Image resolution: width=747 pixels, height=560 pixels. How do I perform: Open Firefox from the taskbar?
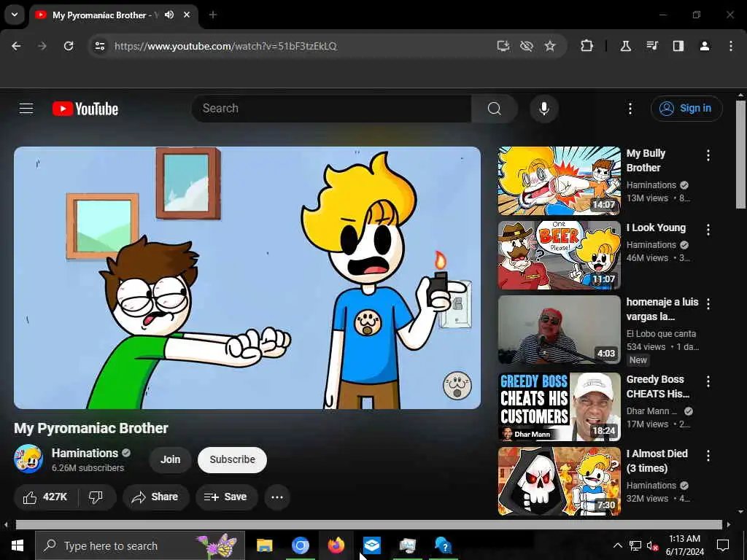(x=336, y=545)
